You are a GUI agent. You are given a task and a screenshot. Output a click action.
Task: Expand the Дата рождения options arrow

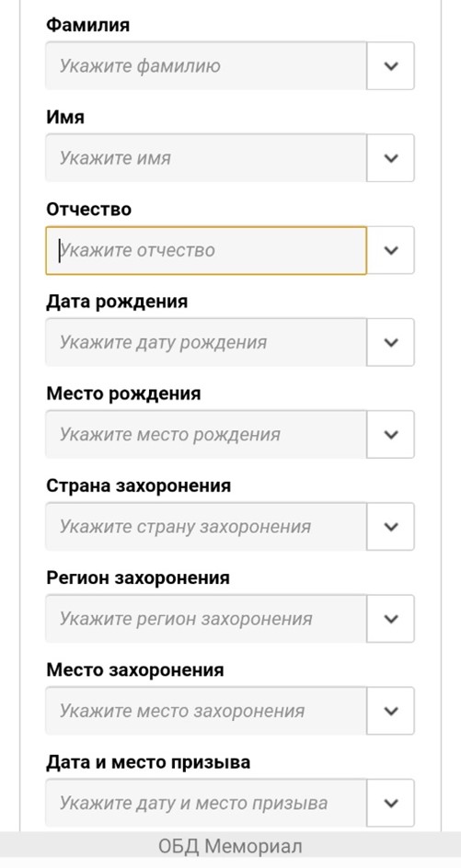[x=391, y=342]
